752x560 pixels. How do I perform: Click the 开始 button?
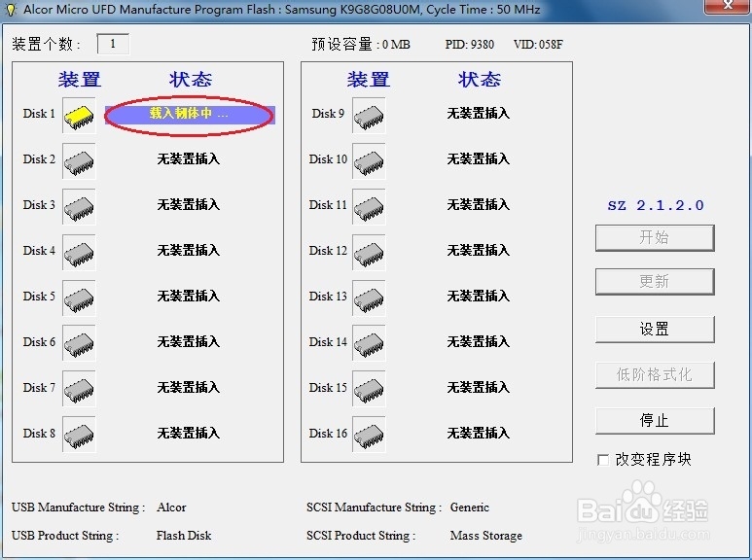(x=655, y=238)
